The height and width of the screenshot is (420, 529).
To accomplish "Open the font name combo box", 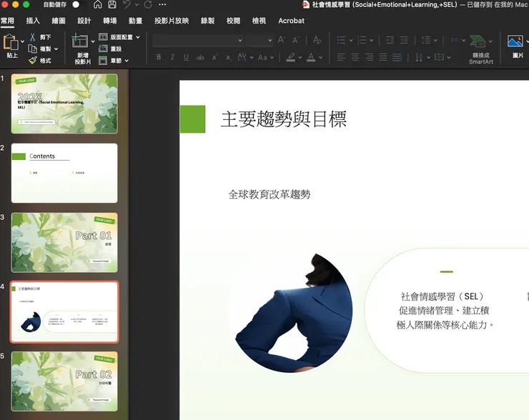I will point(198,41).
